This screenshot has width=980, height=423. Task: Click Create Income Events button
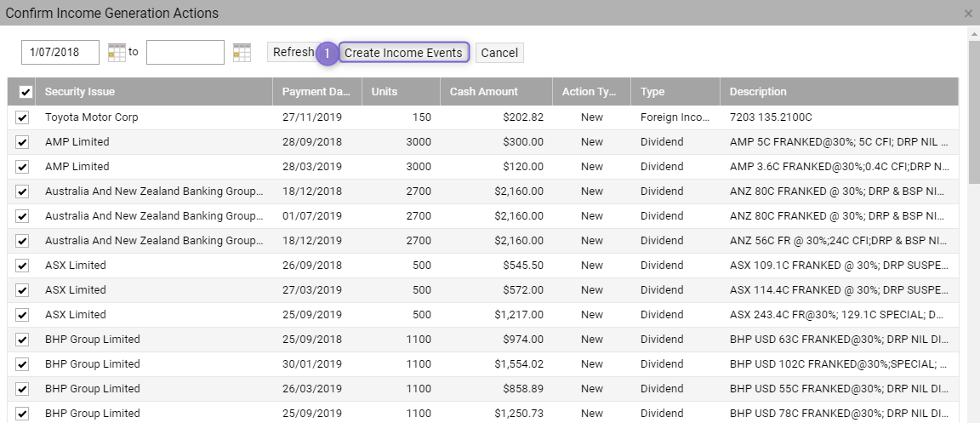coord(404,53)
